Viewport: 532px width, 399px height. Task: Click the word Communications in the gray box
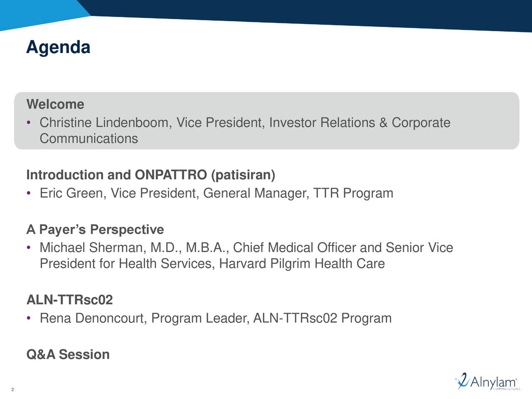click(x=89, y=138)
